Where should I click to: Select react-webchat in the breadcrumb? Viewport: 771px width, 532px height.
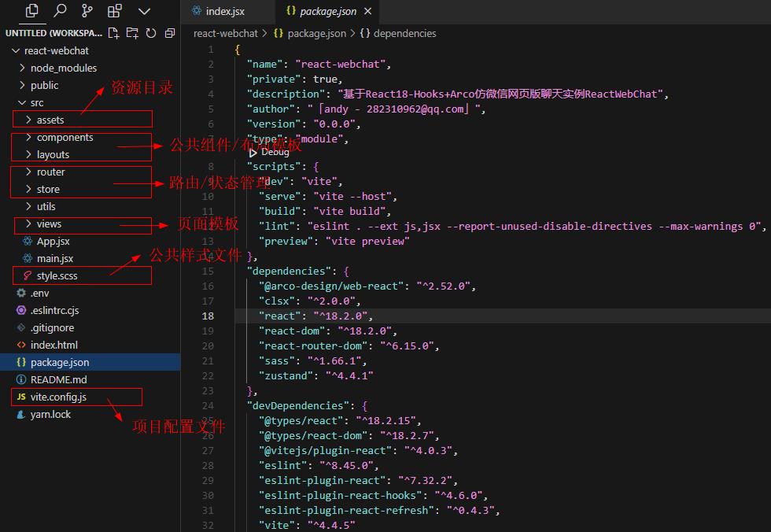click(226, 33)
